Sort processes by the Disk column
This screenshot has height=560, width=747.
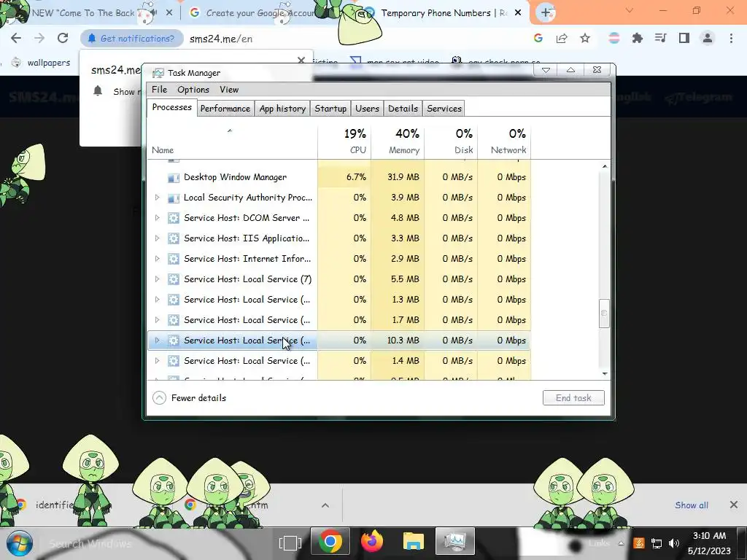click(451, 141)
